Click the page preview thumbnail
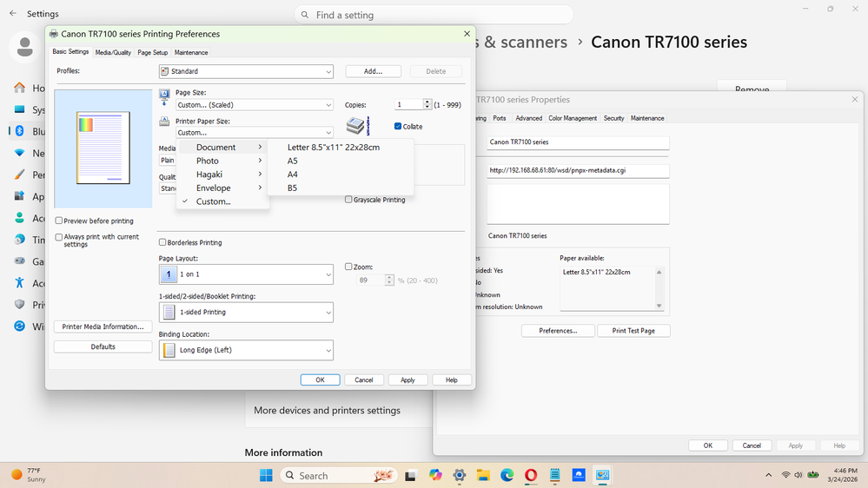The height and width of the screenshot is (488, 868). click(103, 148)
